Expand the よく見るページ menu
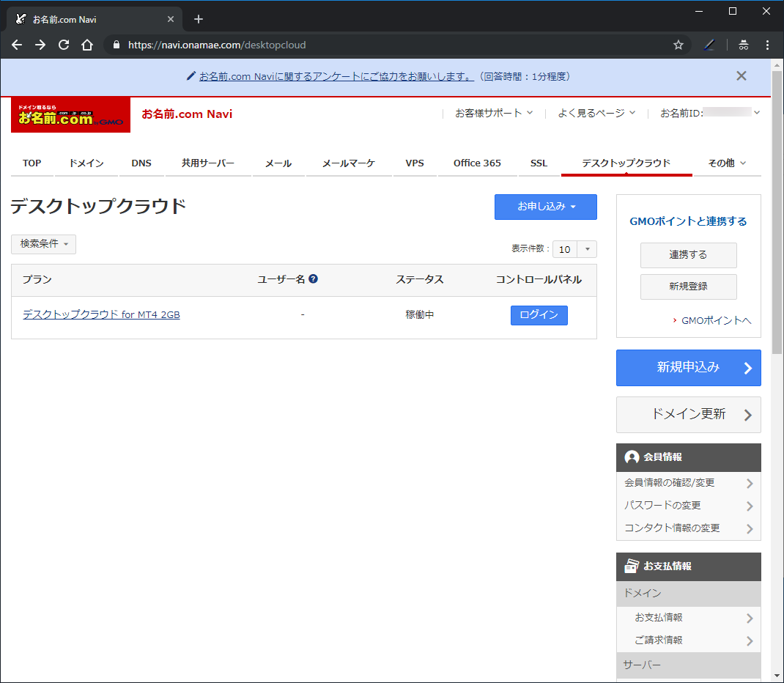 click(x=596, y=113)
